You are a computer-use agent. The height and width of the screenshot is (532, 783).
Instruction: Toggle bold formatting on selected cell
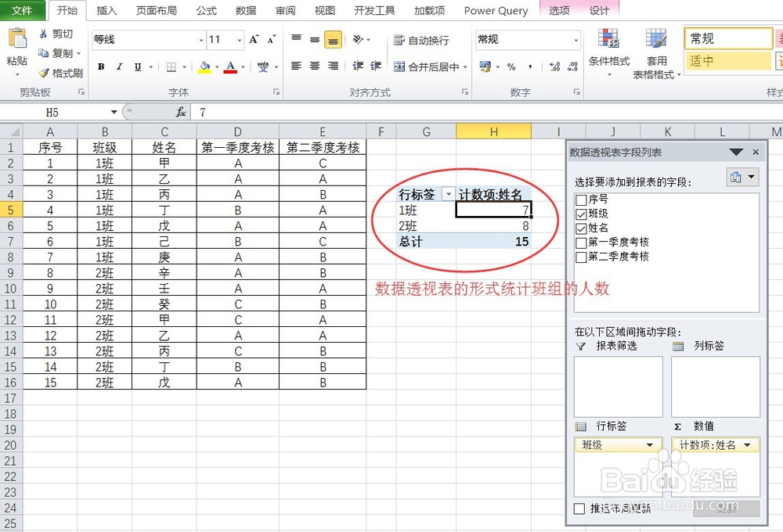pos(100,66)
